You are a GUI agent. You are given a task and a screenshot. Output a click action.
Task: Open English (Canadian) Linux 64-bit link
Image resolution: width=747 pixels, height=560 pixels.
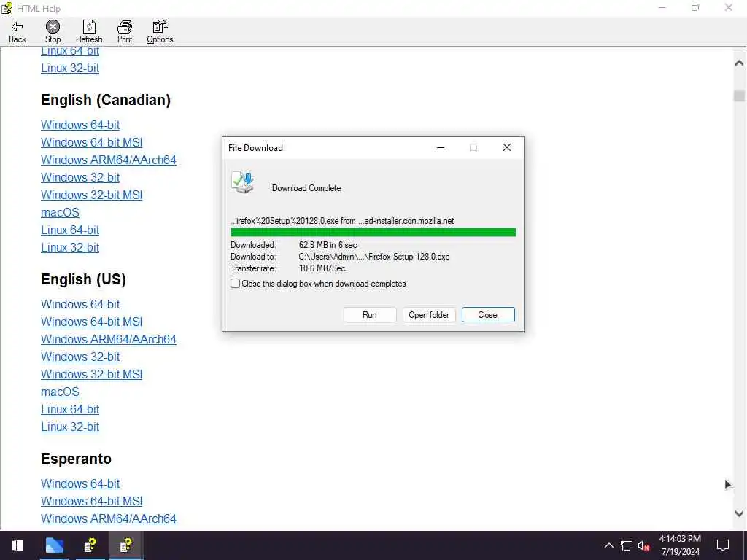[x=70, y=230]
